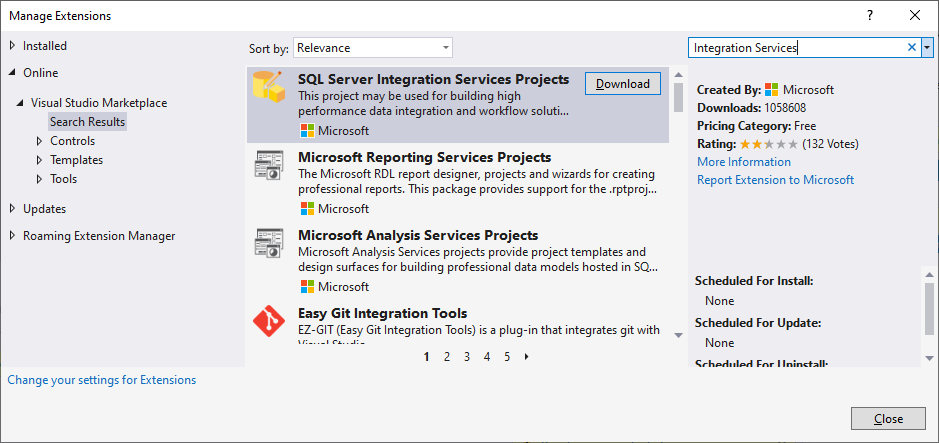Click the Microsoft Reporting Services Projects icon

[x=269, y=167]
